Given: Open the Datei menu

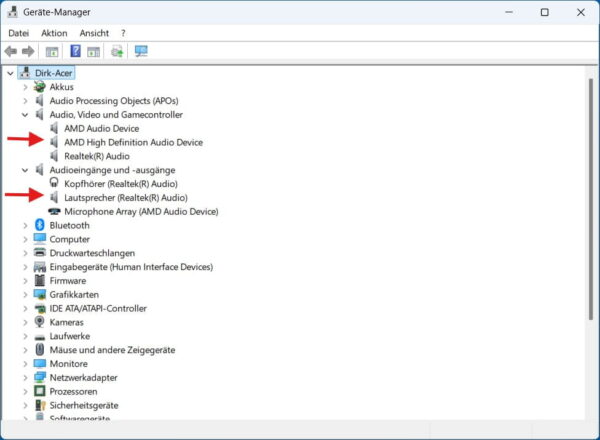Looking at the screenshot, I should click(x=18, y=33).
